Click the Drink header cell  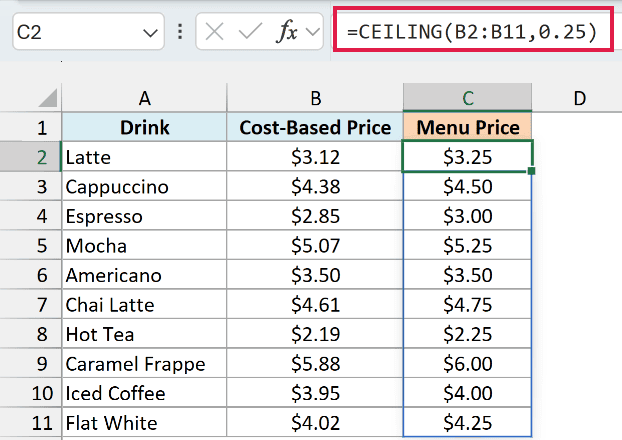144,127
